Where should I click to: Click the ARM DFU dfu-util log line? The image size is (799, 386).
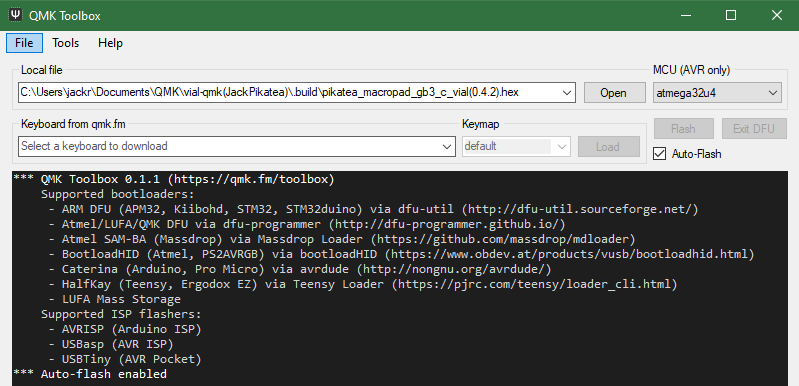[374, 209]
